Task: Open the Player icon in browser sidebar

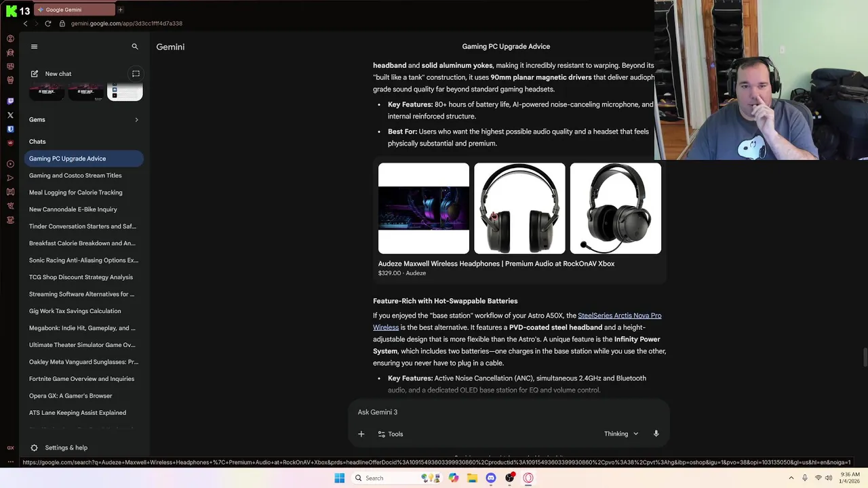Action: 10,164
